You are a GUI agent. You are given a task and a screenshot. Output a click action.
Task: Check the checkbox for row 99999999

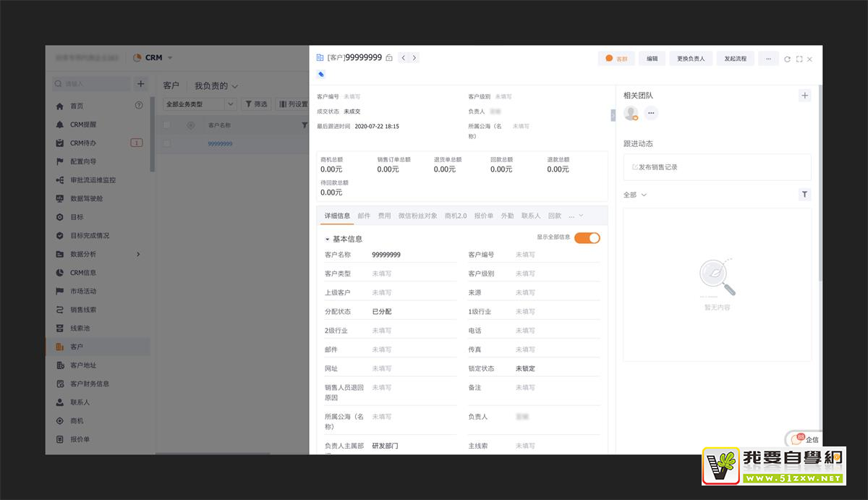click(x=167, y=143)
